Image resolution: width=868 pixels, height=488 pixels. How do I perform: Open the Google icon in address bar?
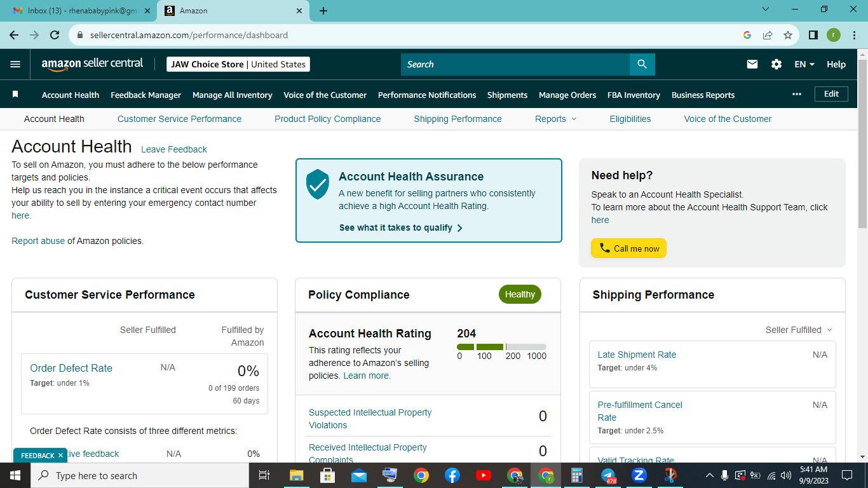[x=747, y=35]
